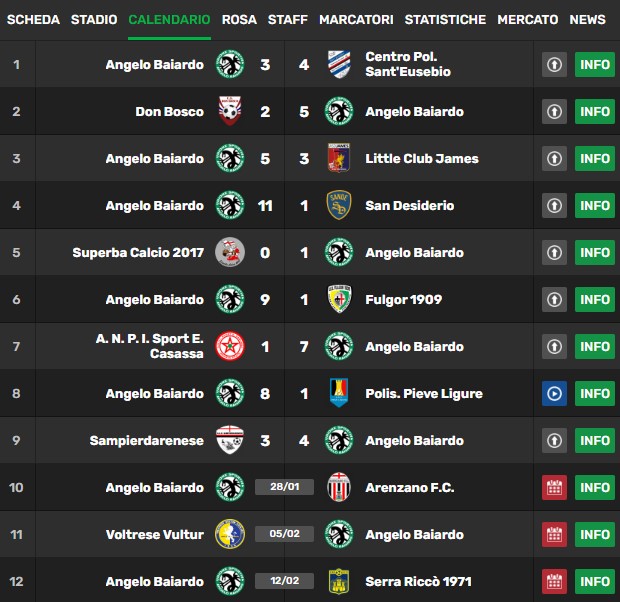
Task: Open INFO for Sampierdarenese match
Action: click(x=595, y=441)
